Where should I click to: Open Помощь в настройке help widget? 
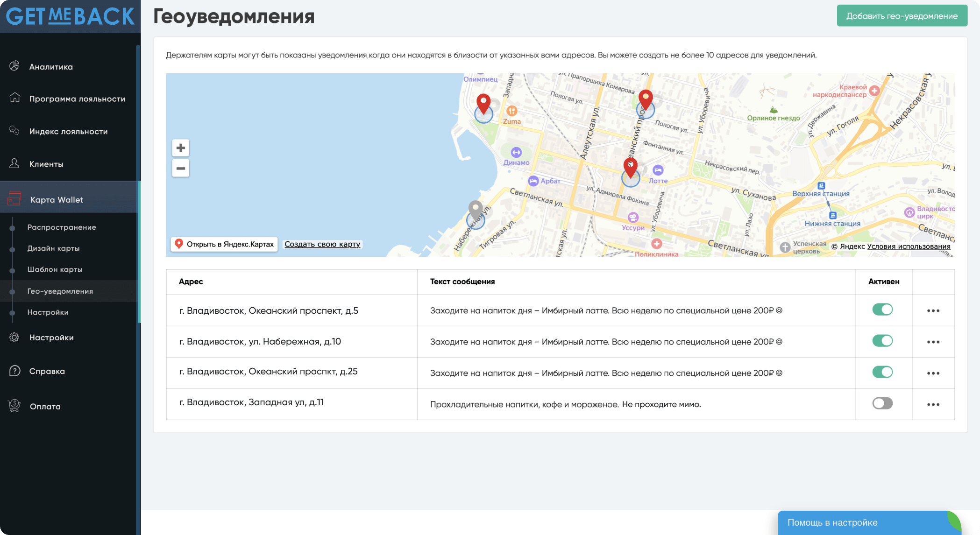[x=832, y=522]
